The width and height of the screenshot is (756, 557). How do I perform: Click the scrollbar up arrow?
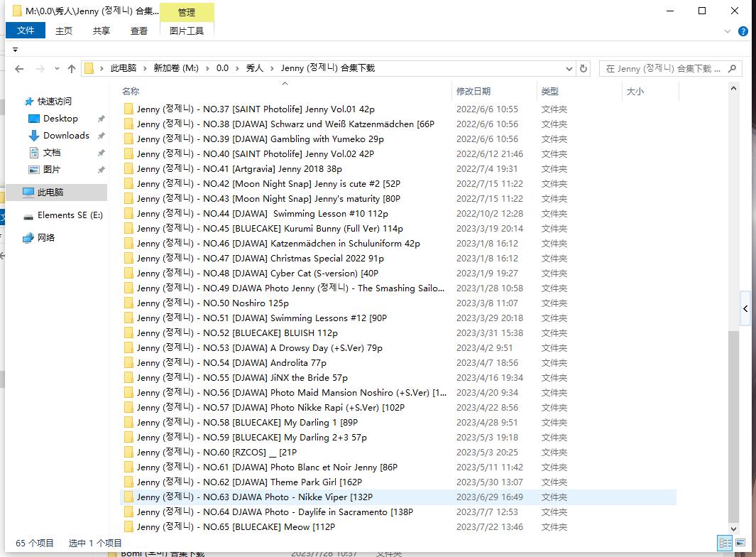[x=733, y=88]
